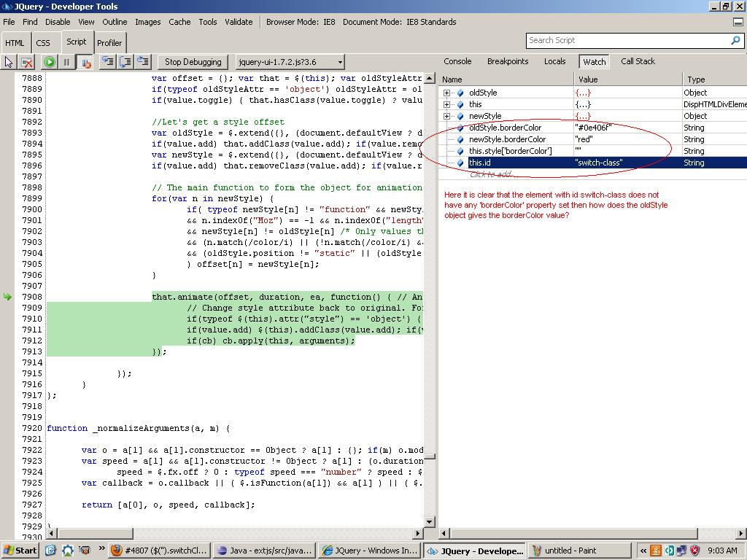Click the Stop Debugging button
Screen dimensions: 747x560
pyautogui.click(x=193, y=63)
